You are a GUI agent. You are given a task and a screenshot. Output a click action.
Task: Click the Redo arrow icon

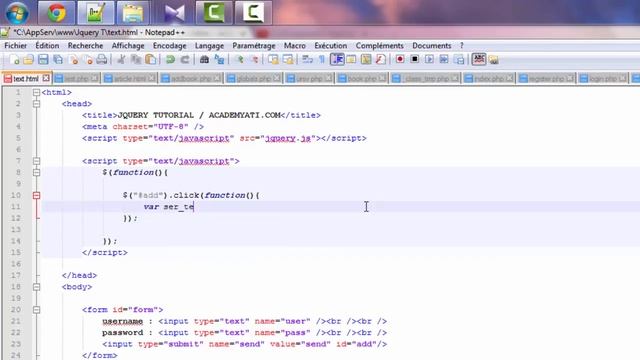pos(185,60)
